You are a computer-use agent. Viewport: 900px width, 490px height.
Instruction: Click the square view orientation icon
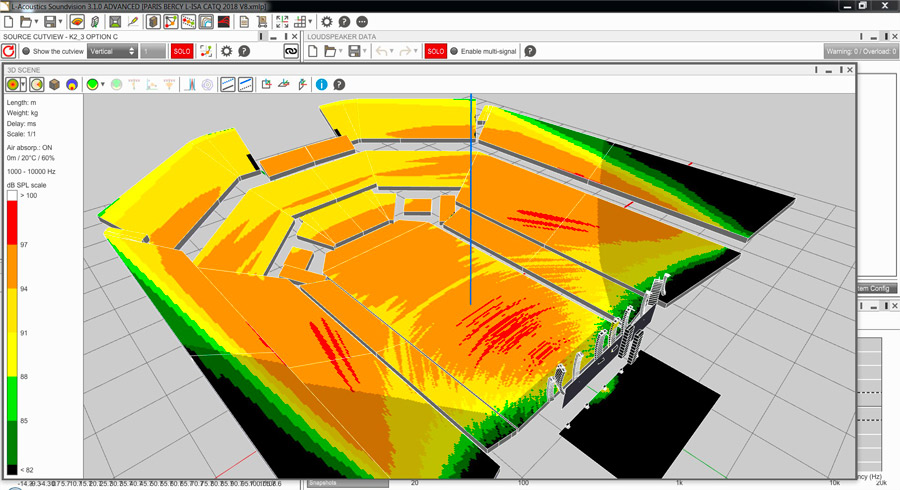[266, 85]
